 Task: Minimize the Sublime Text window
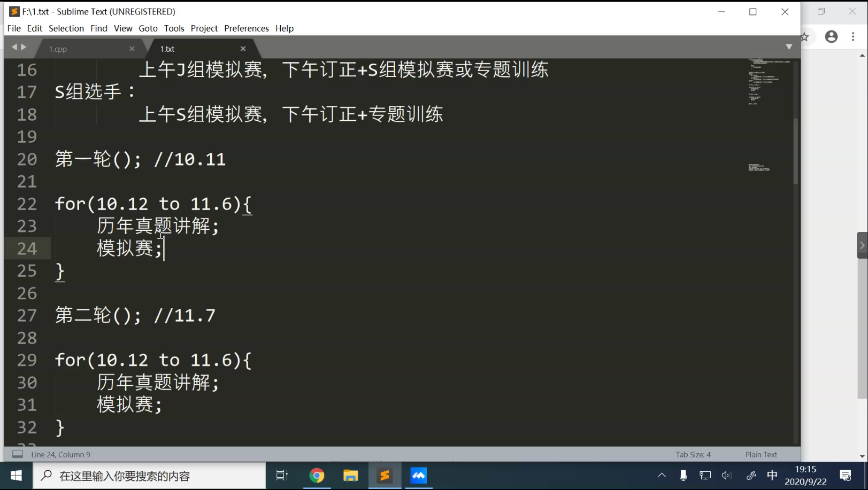[x=721, y=12]
